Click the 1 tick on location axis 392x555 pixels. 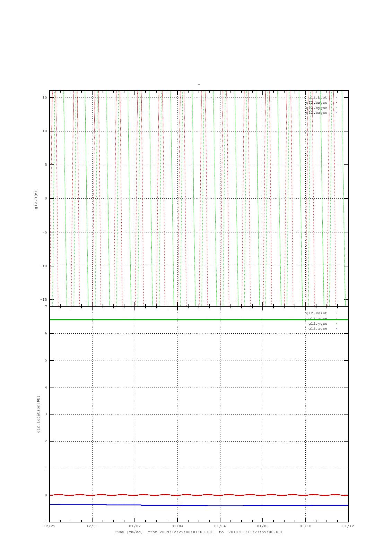(46, 468)
